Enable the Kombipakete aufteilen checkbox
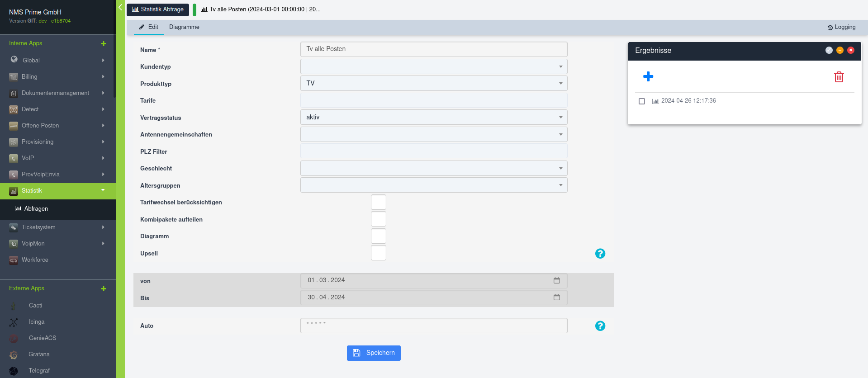868x378 pixels. tap(379, 219)
